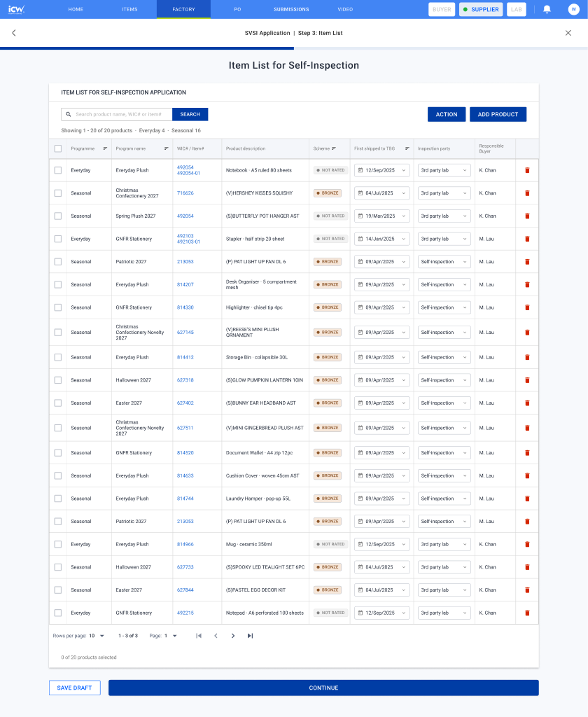Go to the first page of results
Screen dimensions: 588x717
(198, 636)
